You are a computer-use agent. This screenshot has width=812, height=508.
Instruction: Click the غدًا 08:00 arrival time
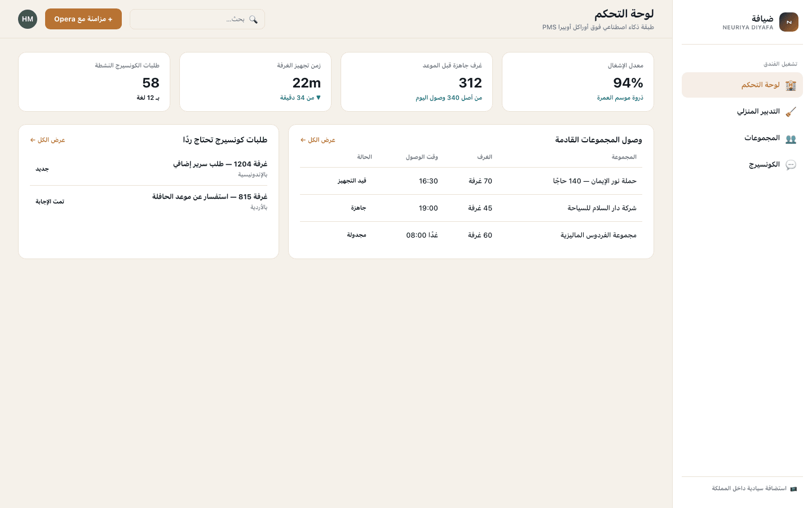click(422, 235)
